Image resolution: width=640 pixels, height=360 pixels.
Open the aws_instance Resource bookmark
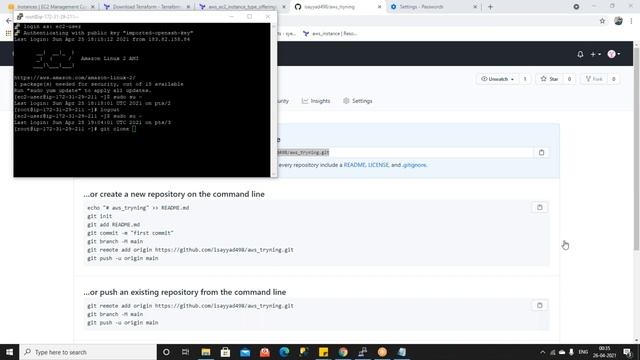330,33
